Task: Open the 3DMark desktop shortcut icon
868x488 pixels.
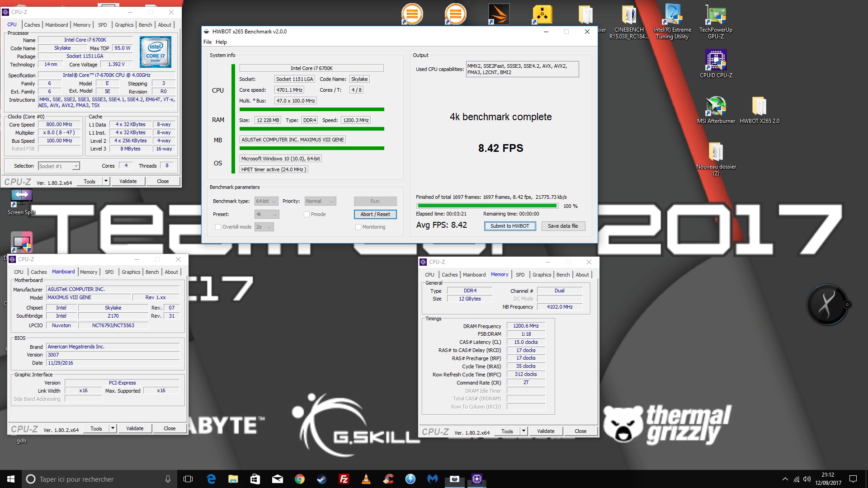Action: [x=499, y=14]
